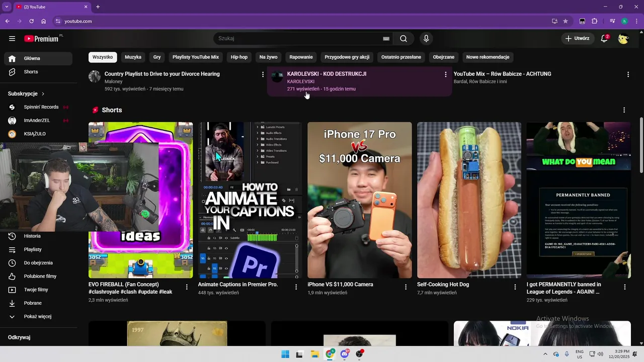644x362 pixels.
Task: Select the Obejrzane filter chip
Action: click(444, 57)
